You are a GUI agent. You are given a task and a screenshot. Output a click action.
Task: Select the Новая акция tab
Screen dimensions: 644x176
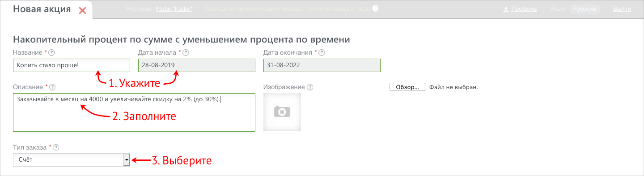[42, 9]
